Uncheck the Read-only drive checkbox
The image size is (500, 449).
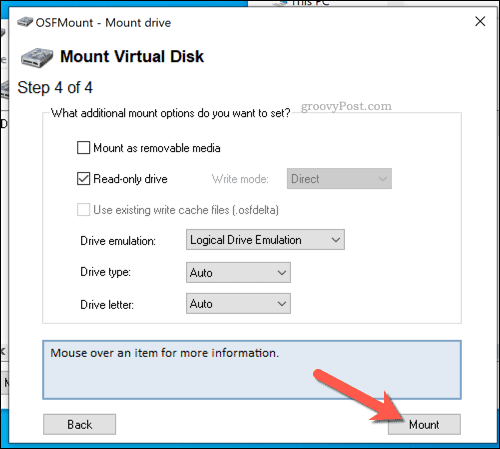pos(83,179)
